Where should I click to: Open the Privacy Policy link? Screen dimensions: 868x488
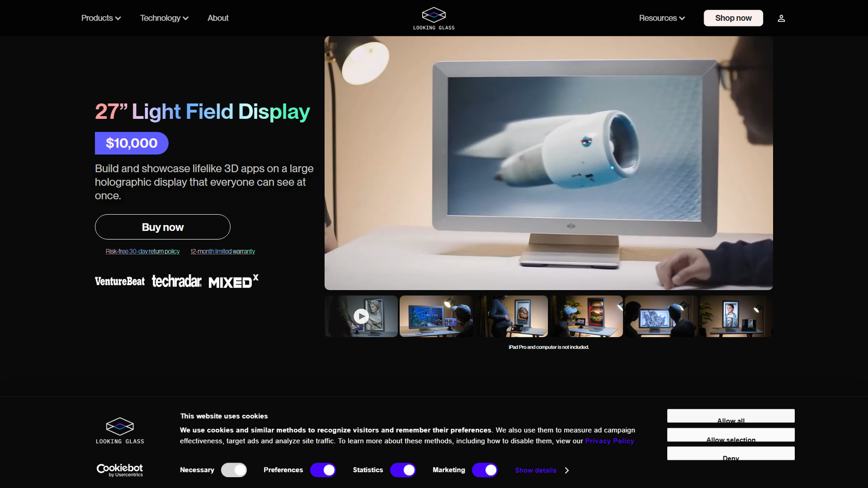pyautogui.click(x=609, y=441)
